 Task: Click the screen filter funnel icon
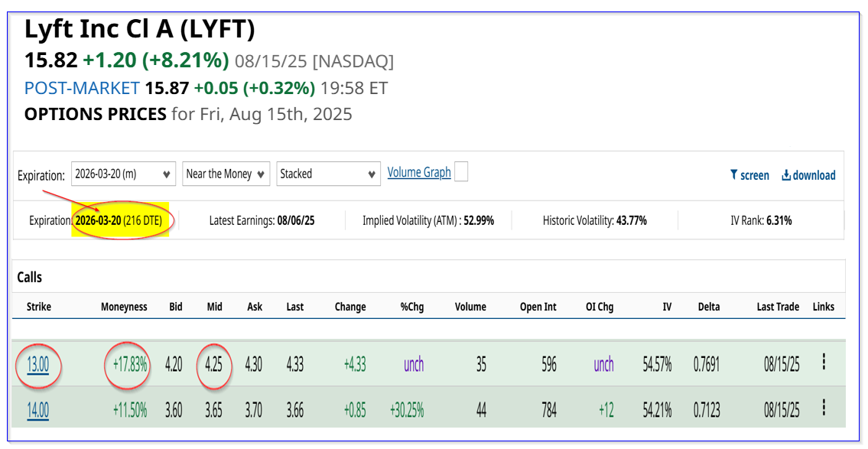coord(733,175)
